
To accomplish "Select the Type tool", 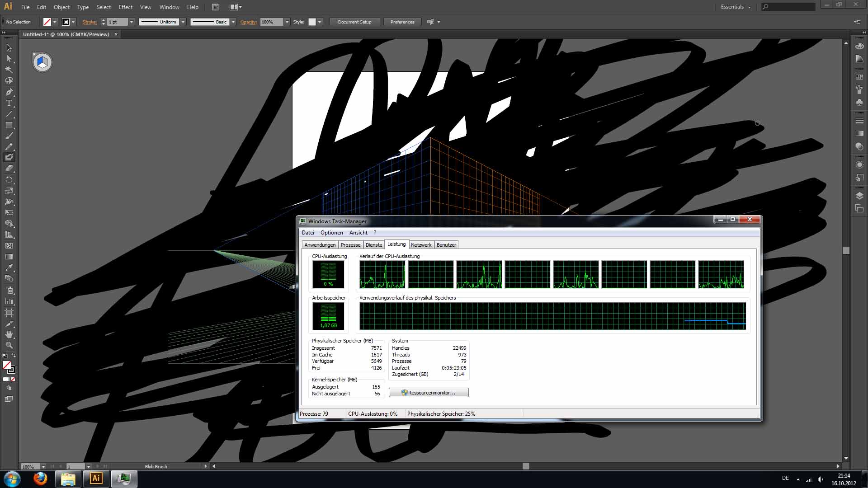I will click(9, 103).
